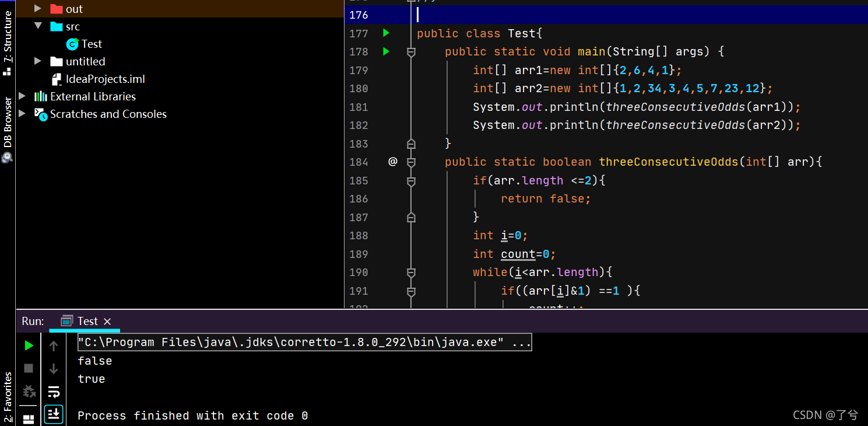868x426 pixels.
Task: Click the gray Stop process button
Action: click(x=29, y=368)
